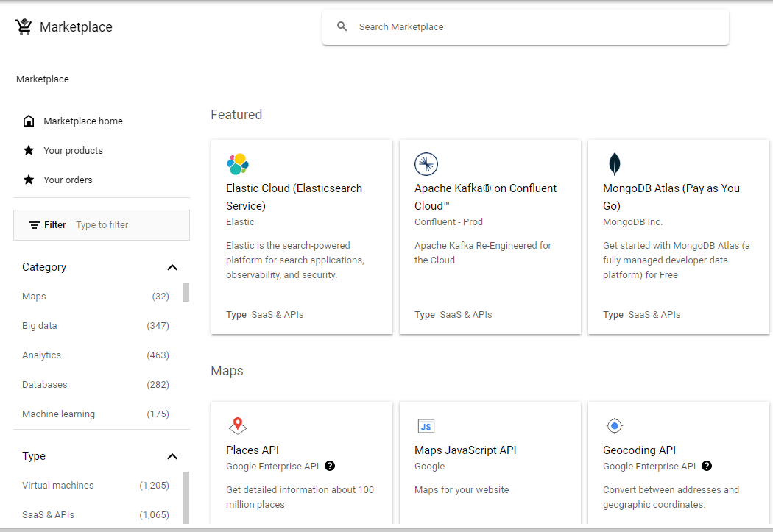Click 'Maps for your website' description
The image size is (773, 532).
[462, 490]
